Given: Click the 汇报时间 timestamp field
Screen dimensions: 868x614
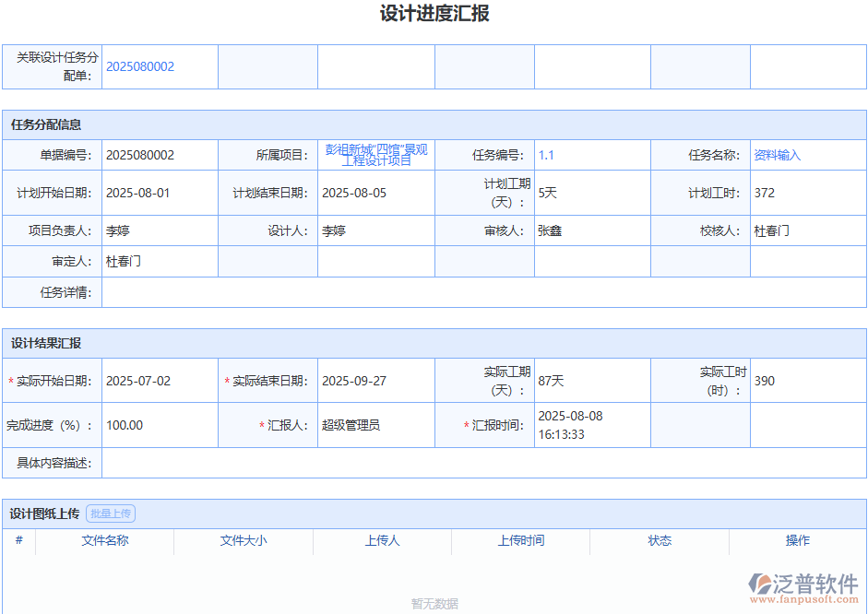Looking at the screenshot, I should (x=590, y=425).
